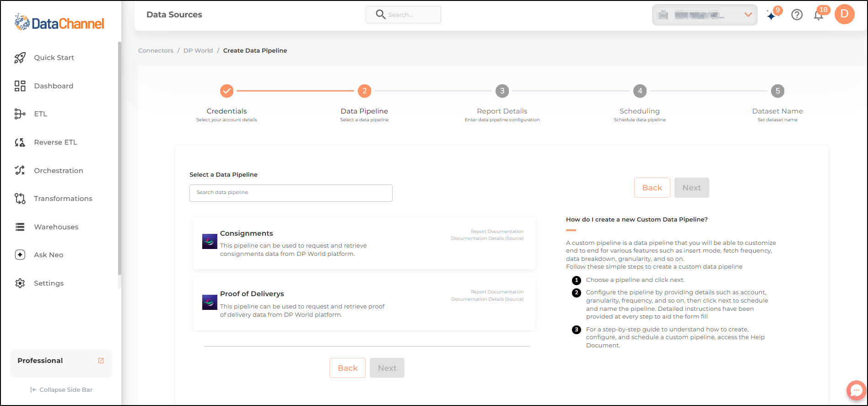Open the user avatar D menu
The height and width of the screenshot is (406, 868).
point(845,14)
